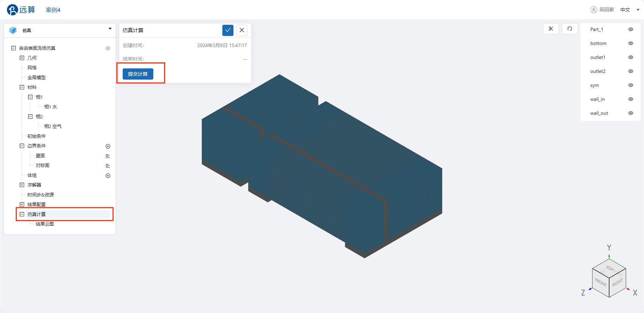Confirm with the blue checkmark button

click(228, 30)
